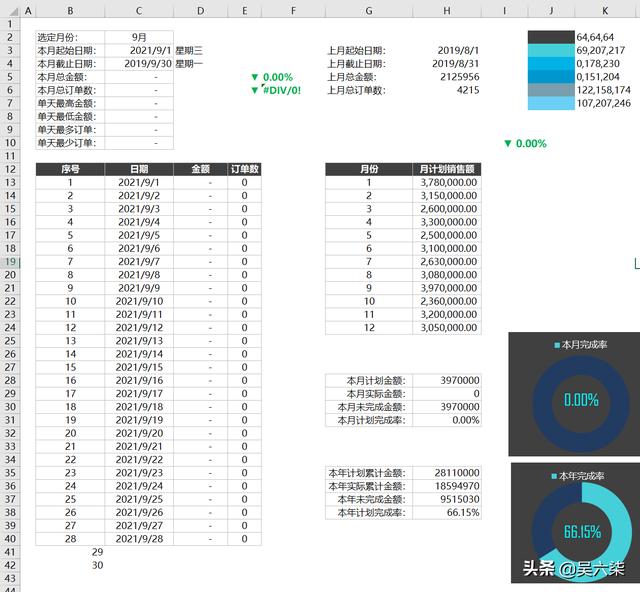
Task: Click column header G
Action: click(x=369, y=10)
